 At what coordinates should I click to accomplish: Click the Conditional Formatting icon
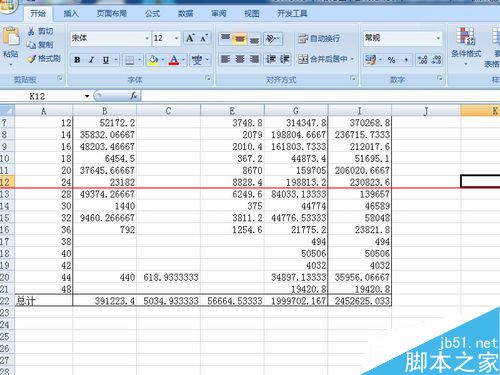tap(466, 36)
